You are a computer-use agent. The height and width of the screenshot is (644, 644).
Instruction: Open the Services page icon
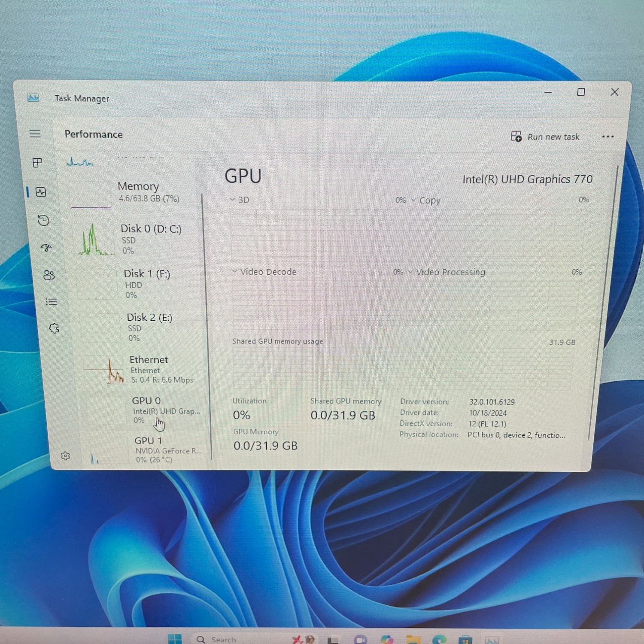[54, 328]
